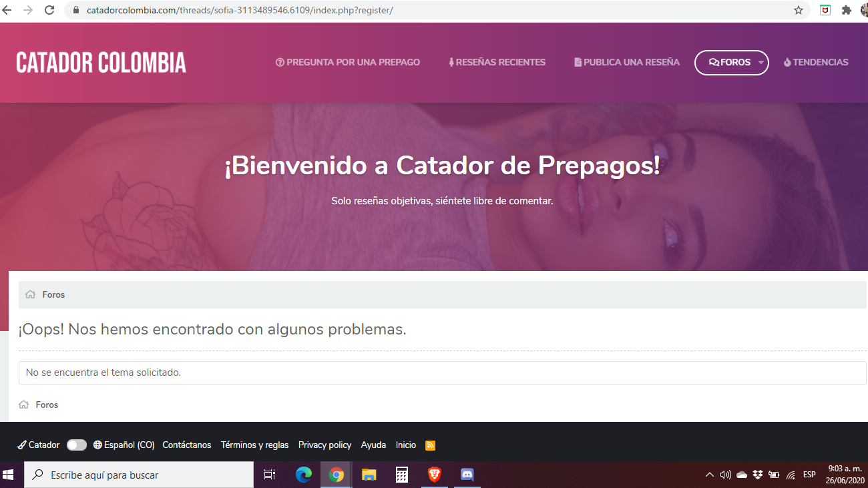
Task: Click the 'No se encuentra el tema solicitado.' message
Action: [103, 373]
